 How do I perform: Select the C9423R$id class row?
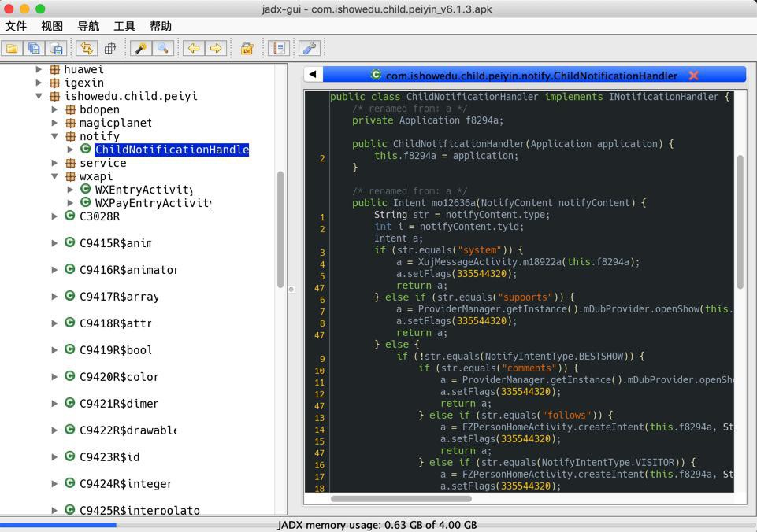[x=109, y=456]
